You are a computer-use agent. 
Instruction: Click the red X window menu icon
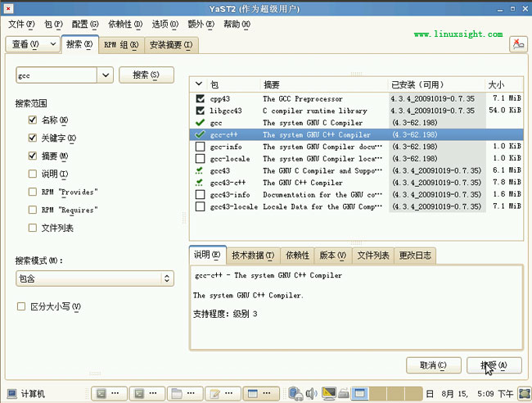[8, 8]
